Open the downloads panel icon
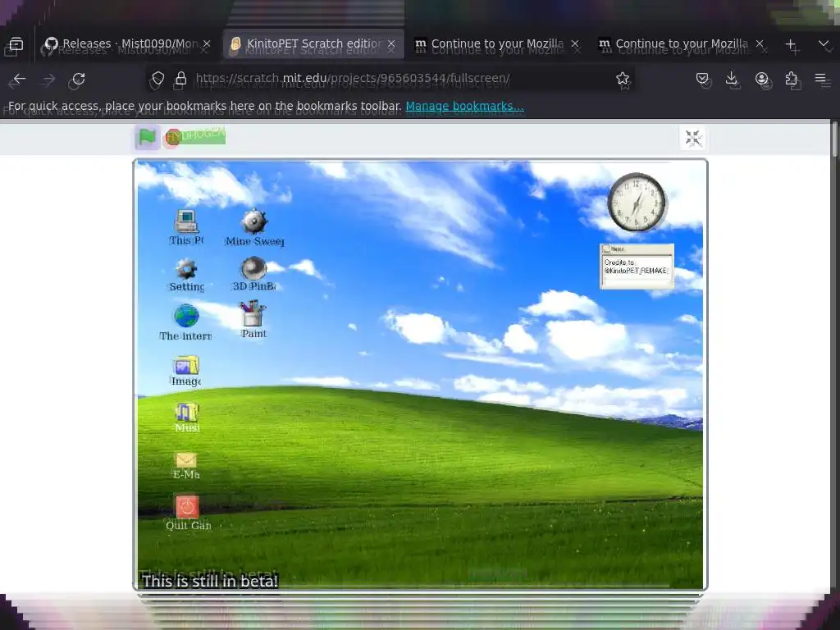Screen dimensions: 840x630 pyautogui.click(x=732, y=79)
